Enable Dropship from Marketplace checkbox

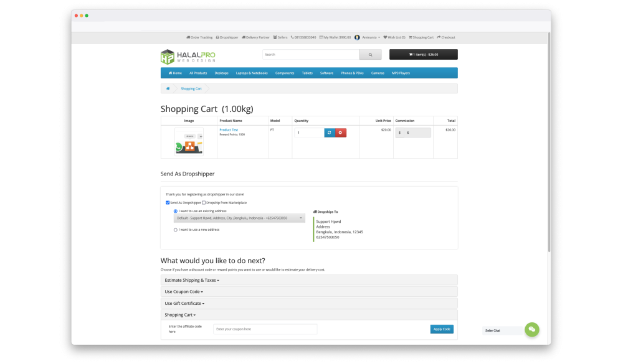pyautogui.click(x=204, y=202)
